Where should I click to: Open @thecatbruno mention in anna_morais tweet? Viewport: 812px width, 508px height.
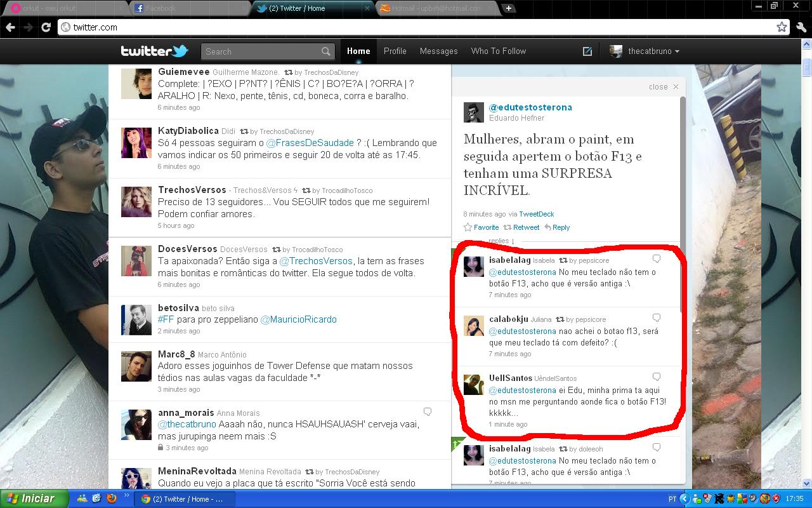(187, 424)
